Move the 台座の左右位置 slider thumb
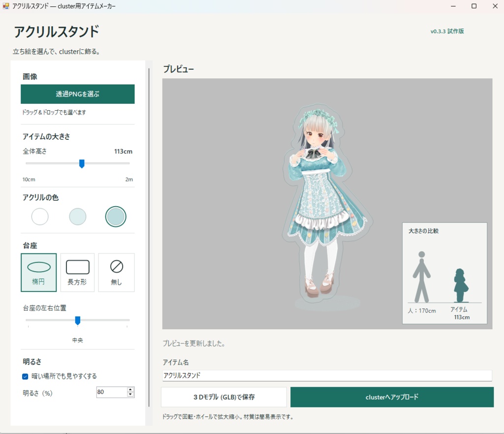 pyautogui.click(x=77, y=321)
